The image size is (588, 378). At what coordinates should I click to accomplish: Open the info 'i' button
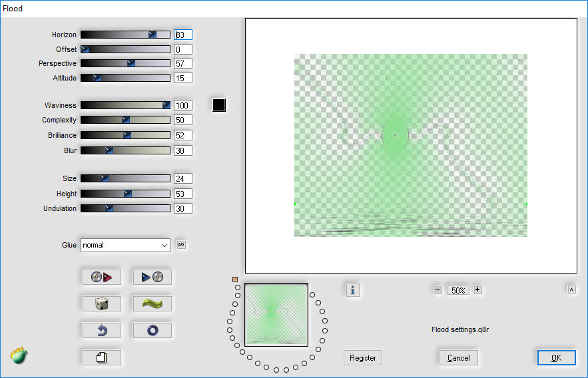[352, 290]
